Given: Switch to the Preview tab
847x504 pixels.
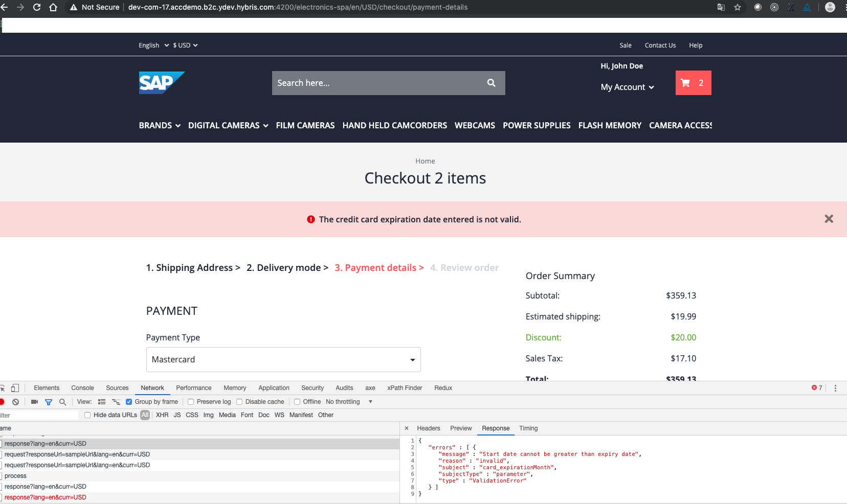Looking at the screenshot, I should pos(461,428).
